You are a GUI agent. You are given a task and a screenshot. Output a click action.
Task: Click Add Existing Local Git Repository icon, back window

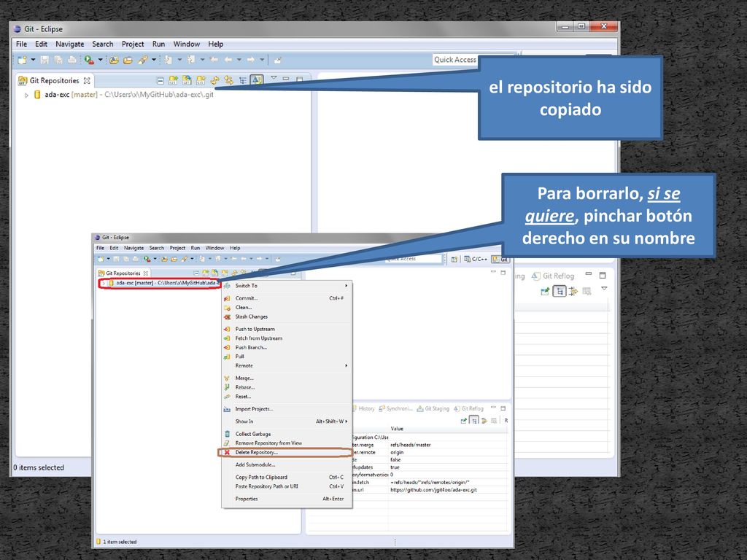coord(173,80)
